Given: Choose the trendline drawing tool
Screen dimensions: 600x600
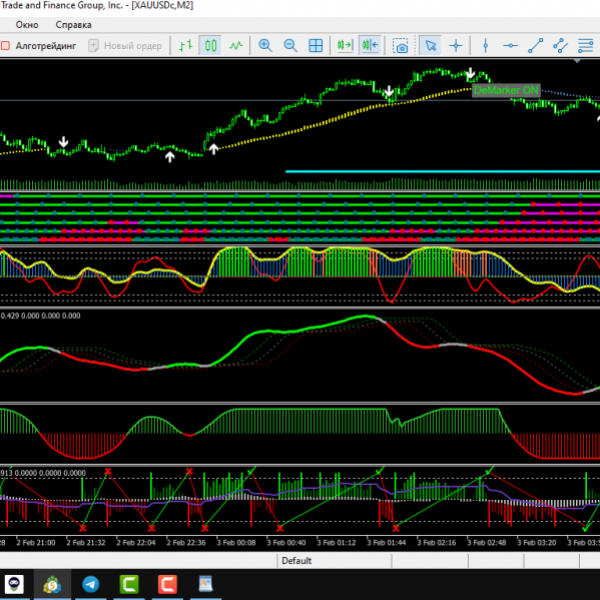Looking at the screenshot, I should (536, 45).
